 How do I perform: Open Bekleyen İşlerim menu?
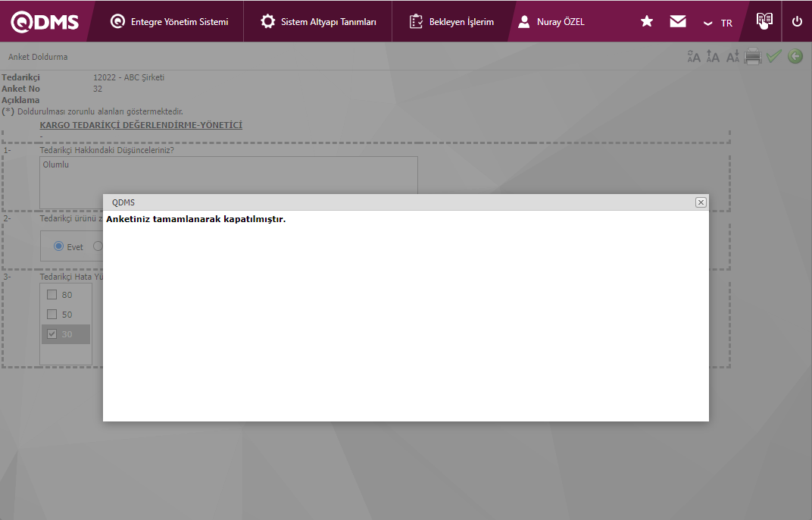click(451, 22)
